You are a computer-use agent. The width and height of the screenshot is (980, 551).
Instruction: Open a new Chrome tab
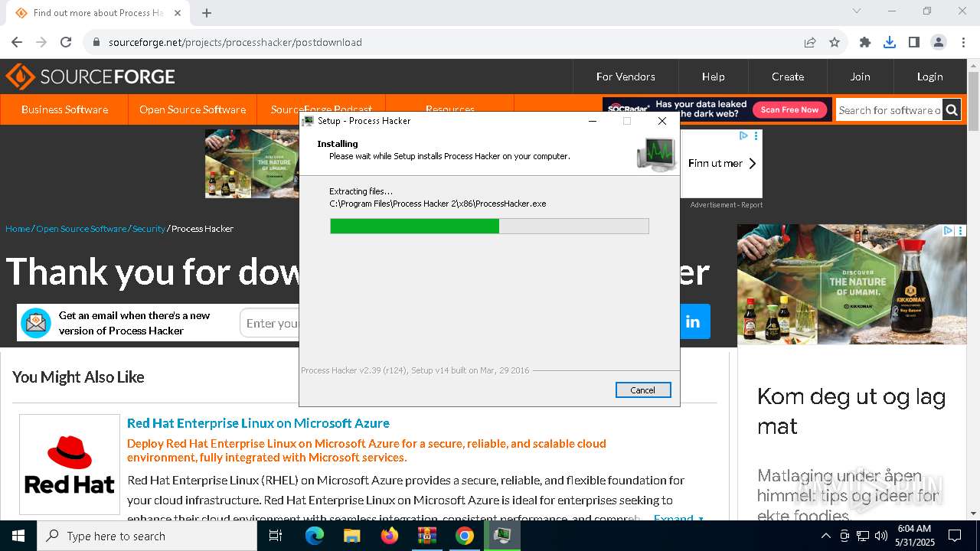click(207, 13)
